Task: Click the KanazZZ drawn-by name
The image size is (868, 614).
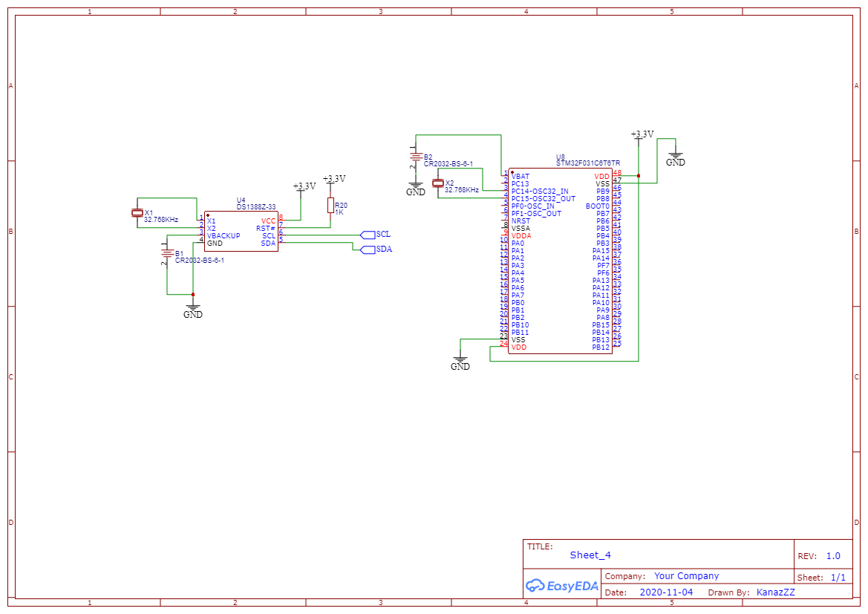Action: tap(775, 592)
